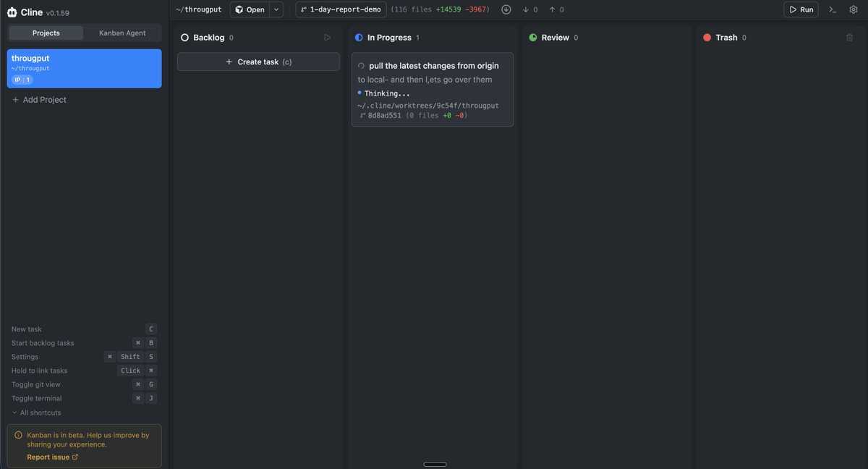The height and width of the screenshot is (469, 868).
Task: Click the ~/througput path in the top bar
Action: (198, 9)
